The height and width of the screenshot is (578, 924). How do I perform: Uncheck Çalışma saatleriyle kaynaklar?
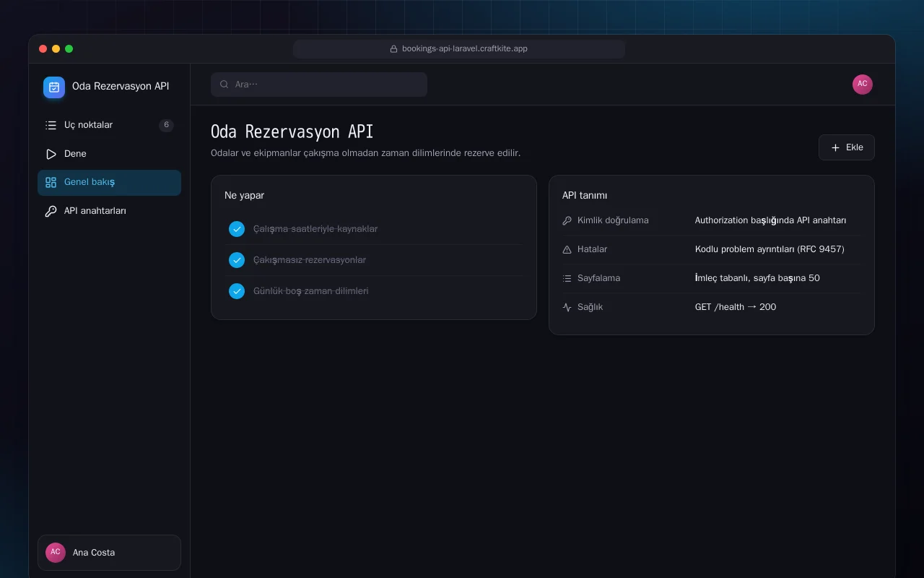pos(237,229)
